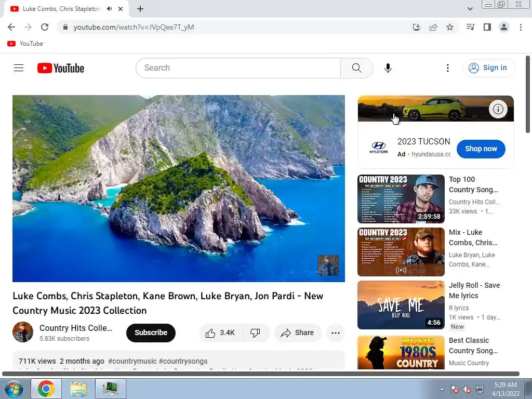Viewport: 532px width, 399px height.
Task: Go to the YouTube home logo
Action: [61, 68]
